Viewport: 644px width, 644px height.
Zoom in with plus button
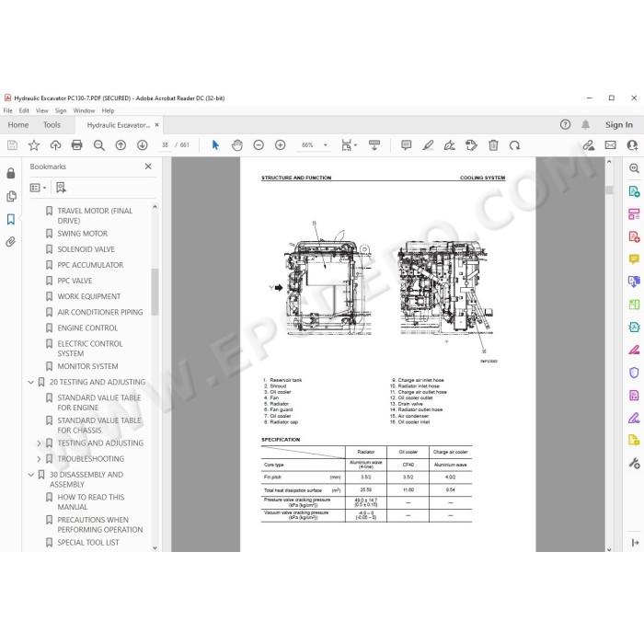click(280, 145)
